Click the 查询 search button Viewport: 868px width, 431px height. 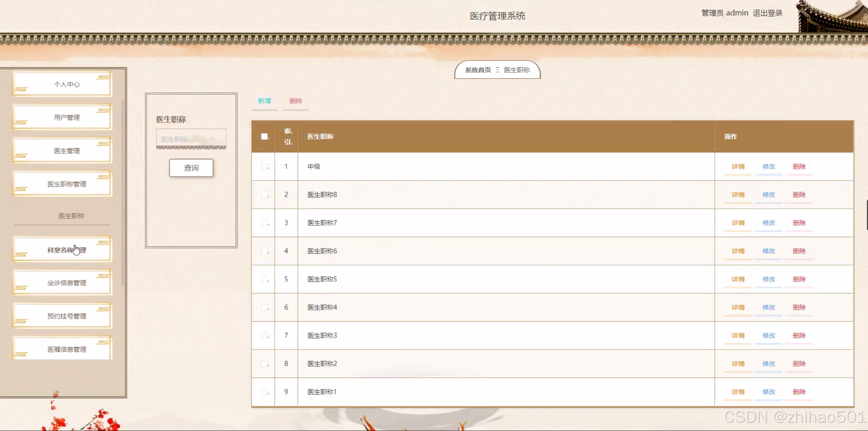coord(191,168)
